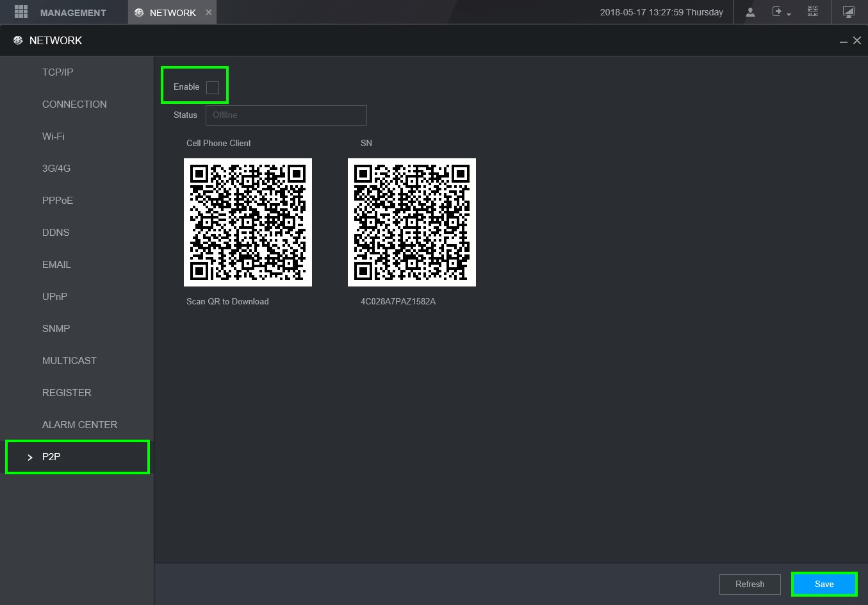
Task: Open the TCP/IP settings
Action: pyautogui.click(x=58, y=72)
